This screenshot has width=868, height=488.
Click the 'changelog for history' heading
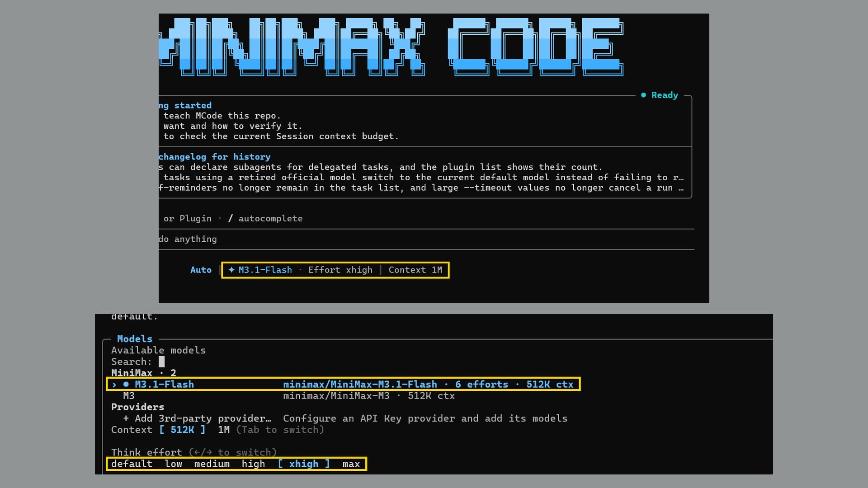[x=215, y=157]
